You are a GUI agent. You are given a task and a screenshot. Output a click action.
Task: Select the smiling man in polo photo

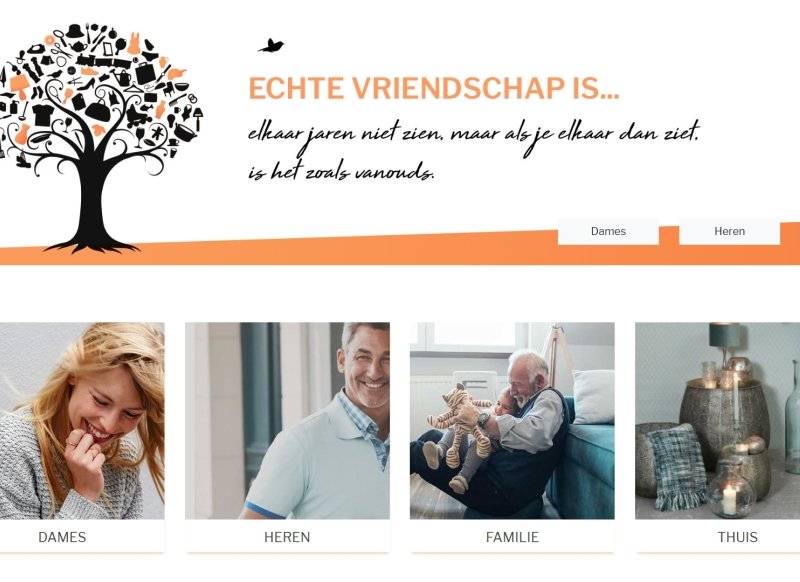287,421
